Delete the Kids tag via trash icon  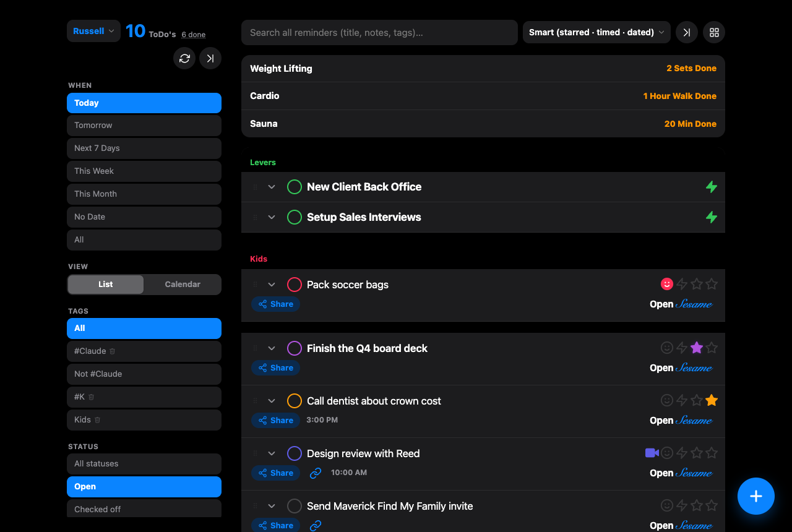[x=97, y=419]
